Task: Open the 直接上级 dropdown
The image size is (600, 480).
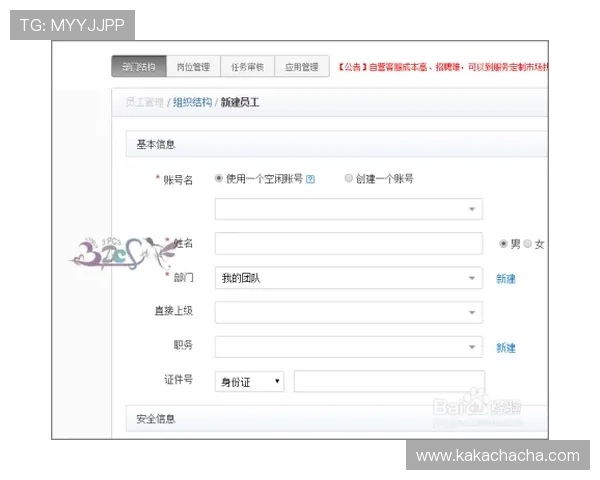Action: [349, 312]
